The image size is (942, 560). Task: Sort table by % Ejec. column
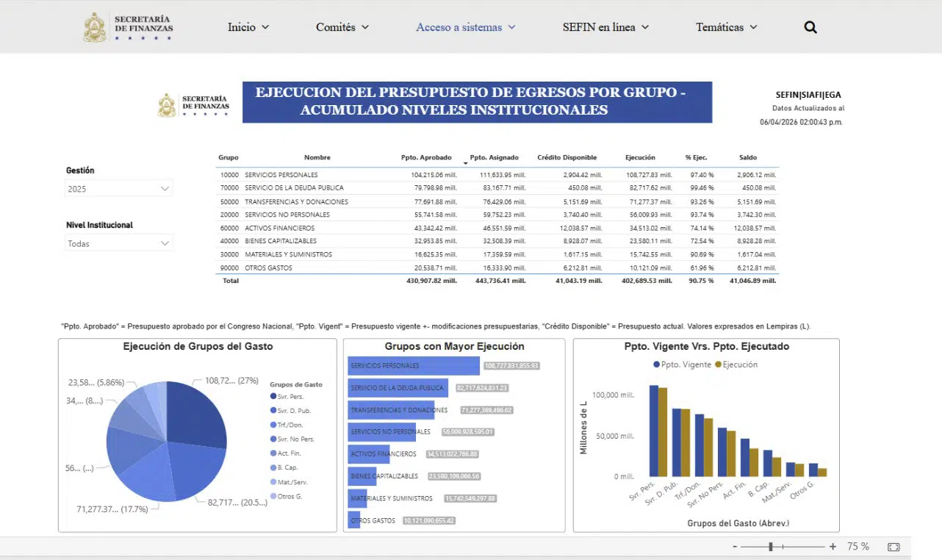(694, 157)
